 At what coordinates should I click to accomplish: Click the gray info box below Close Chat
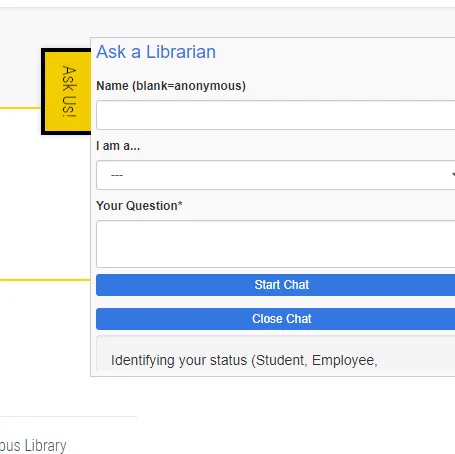coord(276,353)
